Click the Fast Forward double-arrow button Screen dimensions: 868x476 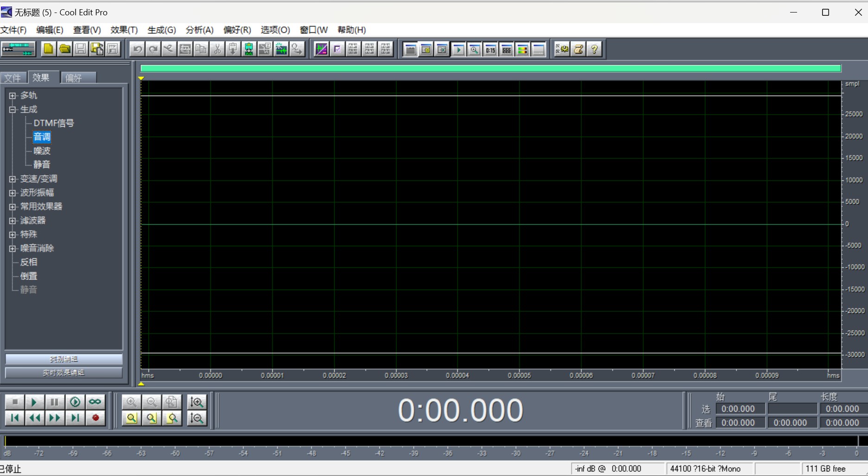point(54,418)
